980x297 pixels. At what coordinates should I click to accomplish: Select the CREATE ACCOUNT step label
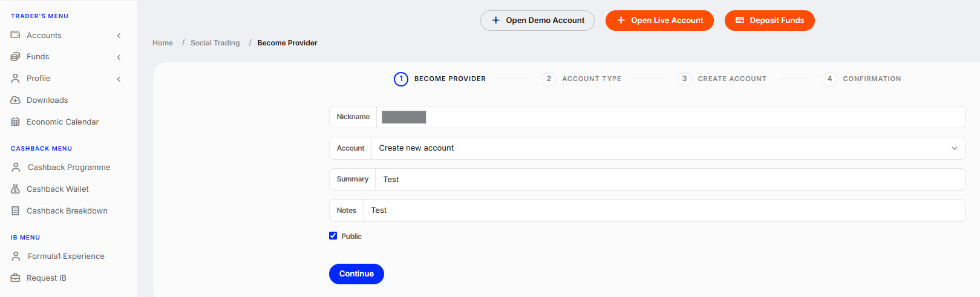732,79
